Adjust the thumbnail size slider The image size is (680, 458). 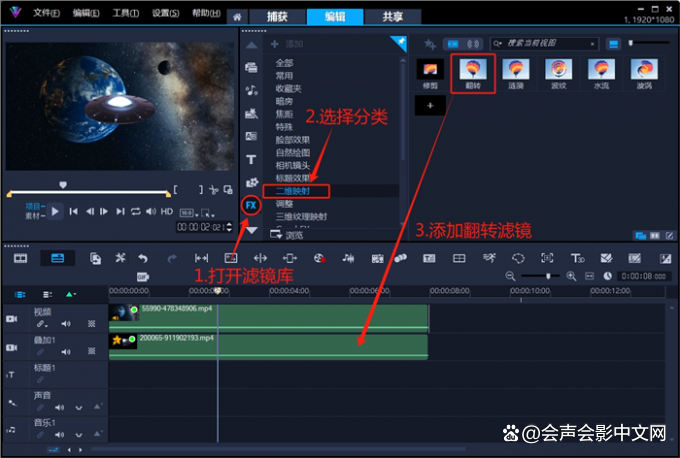click(631, 43)
